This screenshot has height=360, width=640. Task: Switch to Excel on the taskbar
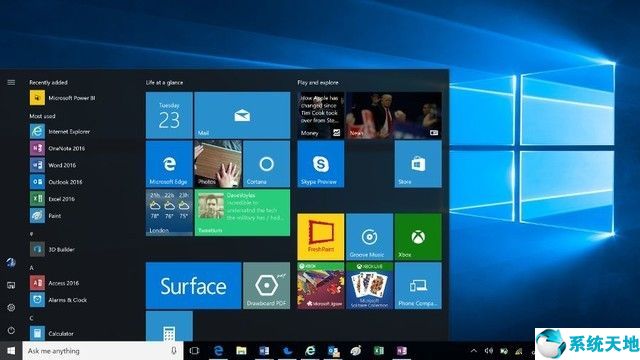(379, 351)
